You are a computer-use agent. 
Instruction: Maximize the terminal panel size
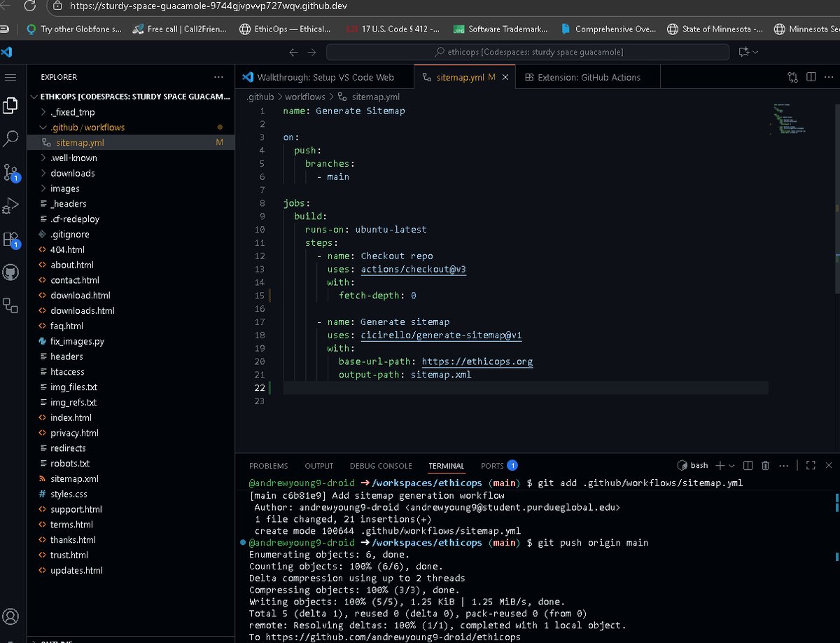[811, 465]
